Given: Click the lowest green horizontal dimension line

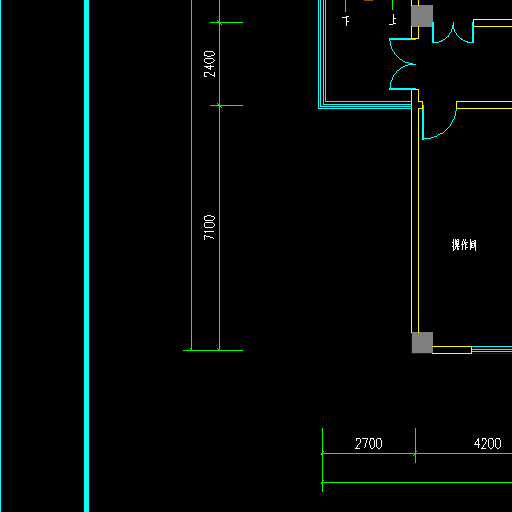Looking at the screenshot, I should [417, 482].
